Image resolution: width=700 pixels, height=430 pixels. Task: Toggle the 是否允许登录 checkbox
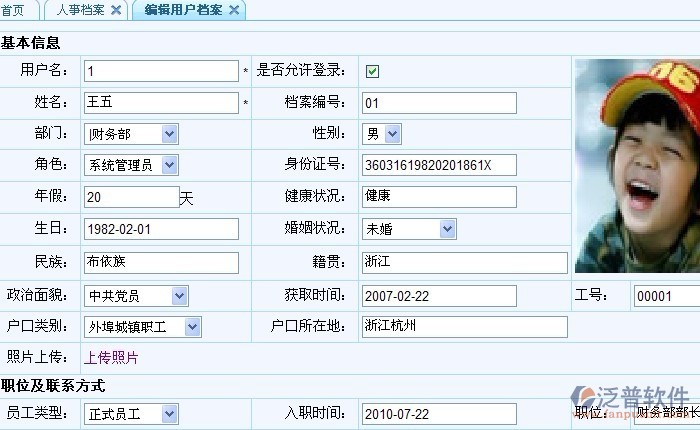[x=372, y=71]
